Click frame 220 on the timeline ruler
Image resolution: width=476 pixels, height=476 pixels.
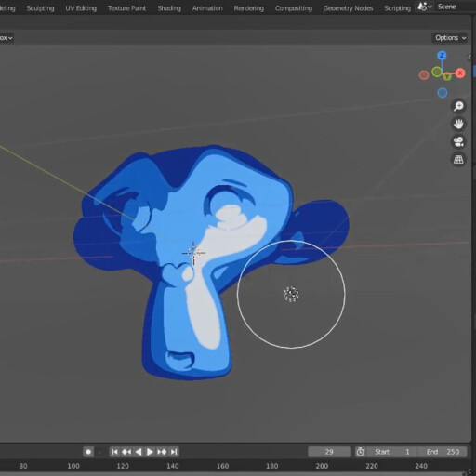point(372,466)
